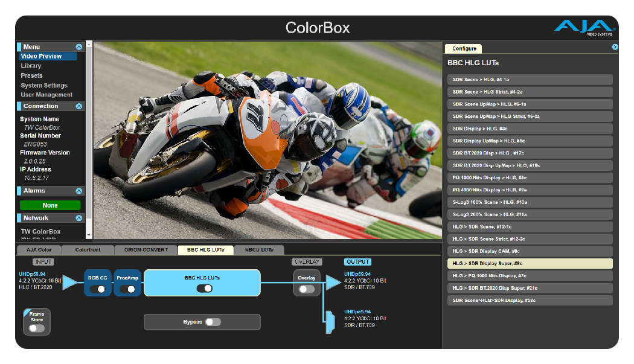This screenshot has width=634, height=364.
Task: Click the System Name value TW ColorBox
Action: click(x=42, y=127)
